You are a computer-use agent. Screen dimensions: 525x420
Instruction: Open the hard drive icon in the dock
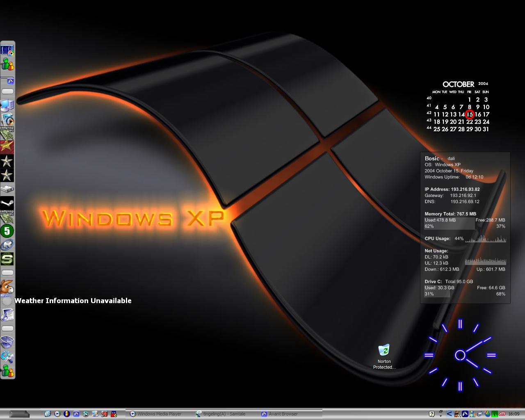pyautogui.click(x=7, y=189)
